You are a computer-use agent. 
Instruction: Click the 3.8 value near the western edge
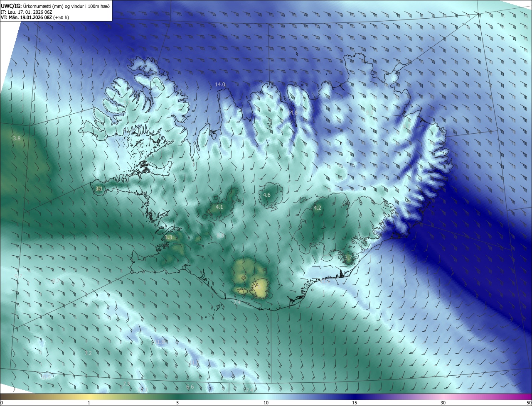click(17, 138)
